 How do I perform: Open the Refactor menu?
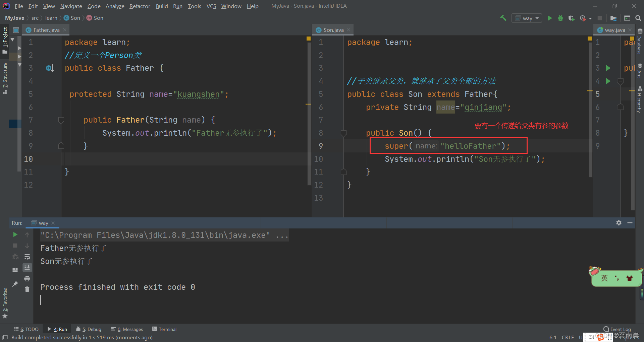tap(140, 6)
